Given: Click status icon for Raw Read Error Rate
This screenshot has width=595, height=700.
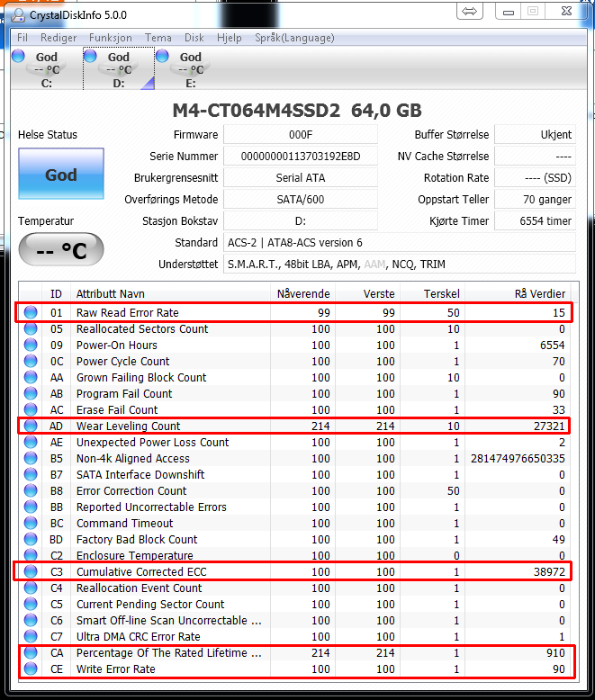Looking at the screenshot, I should (31, 312).
